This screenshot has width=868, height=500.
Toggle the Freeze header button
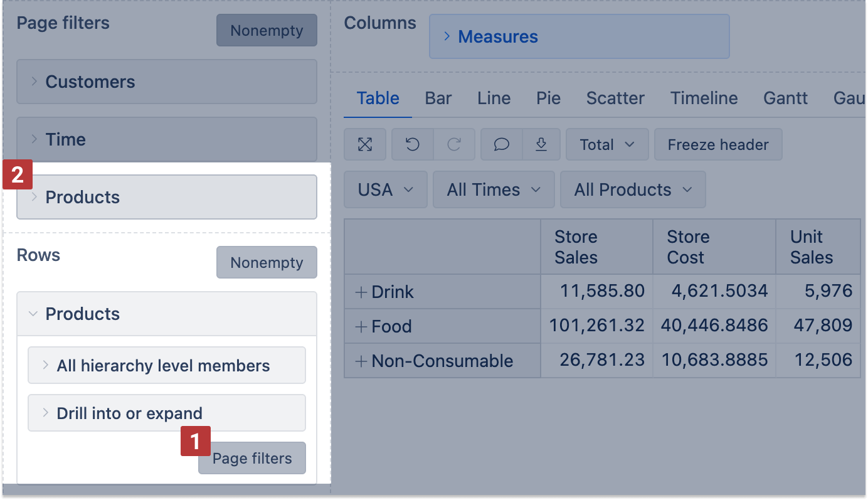[x=717, y=145]
